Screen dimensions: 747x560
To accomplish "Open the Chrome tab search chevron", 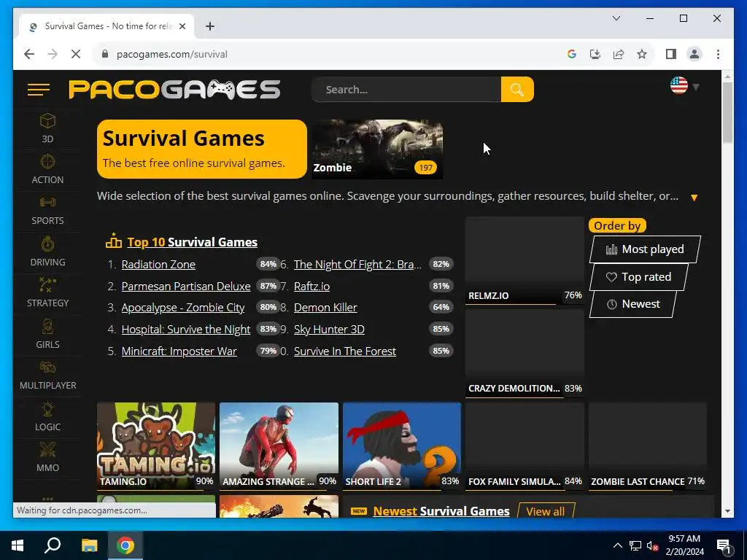I will [616, 18].
